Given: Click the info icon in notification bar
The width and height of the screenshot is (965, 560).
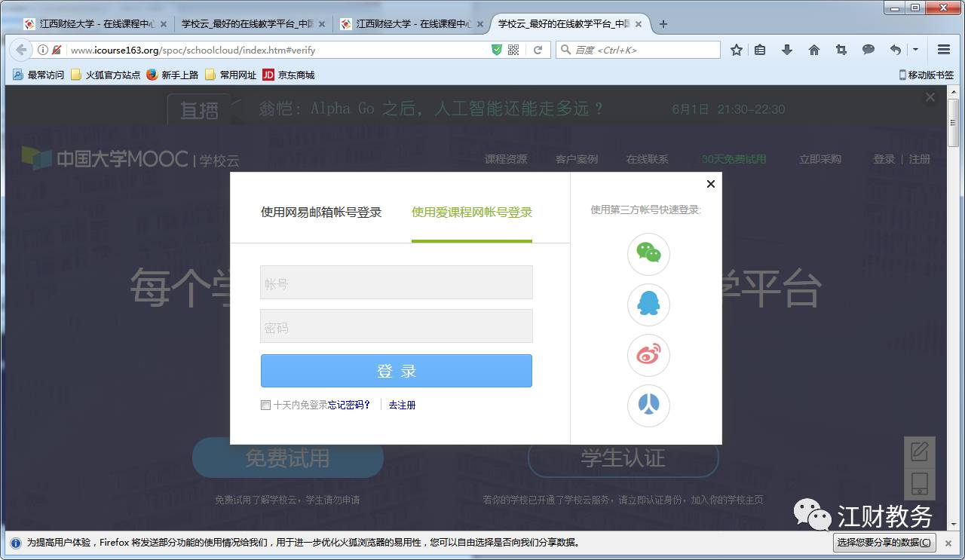Looking at the screenshot, I should [15, 543].
